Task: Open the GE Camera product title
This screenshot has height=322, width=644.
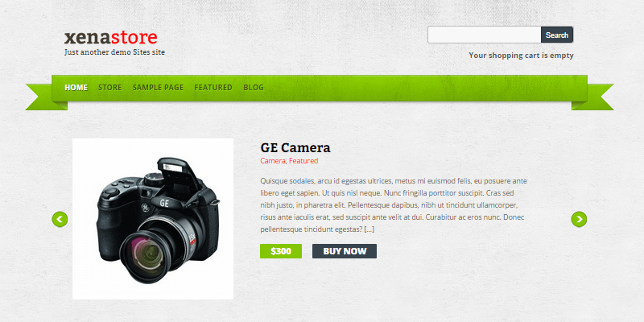Action: point(295,147)
